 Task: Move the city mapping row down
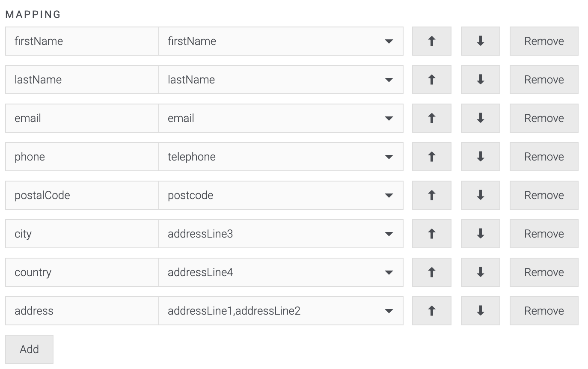tap(480, 234)
